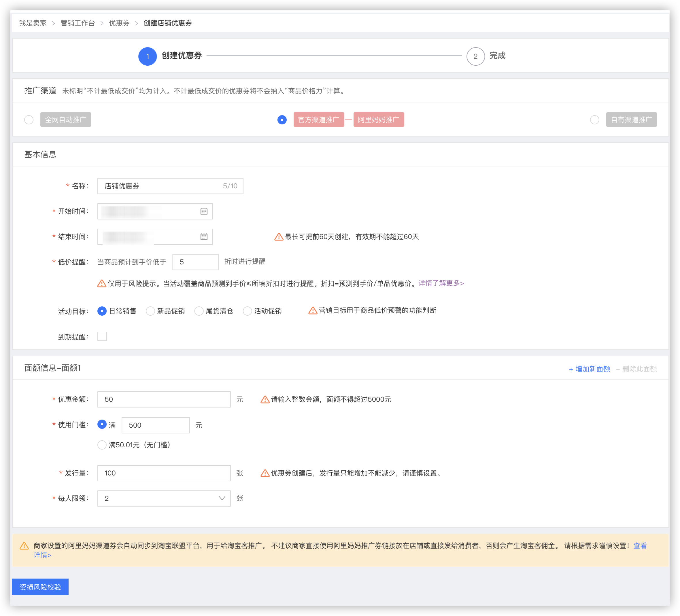Navigate to 优惠券 breadcrumb

pos(119,23)
